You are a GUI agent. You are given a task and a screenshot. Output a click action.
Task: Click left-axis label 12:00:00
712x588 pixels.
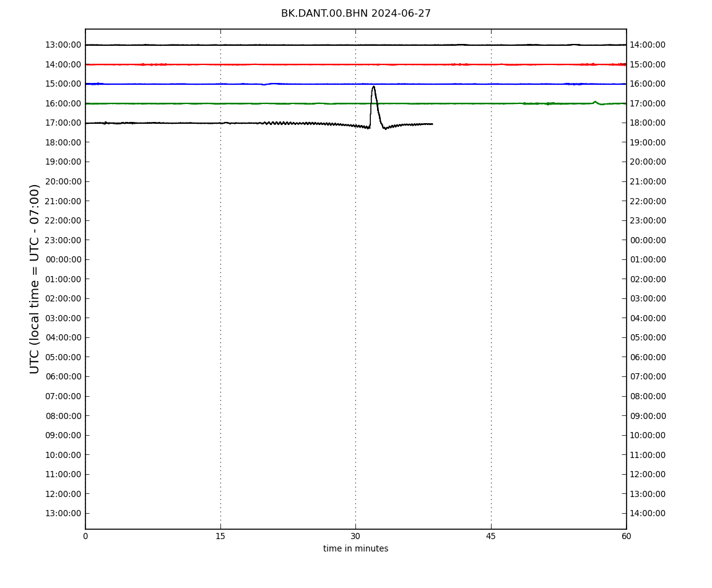pos(63,494)
